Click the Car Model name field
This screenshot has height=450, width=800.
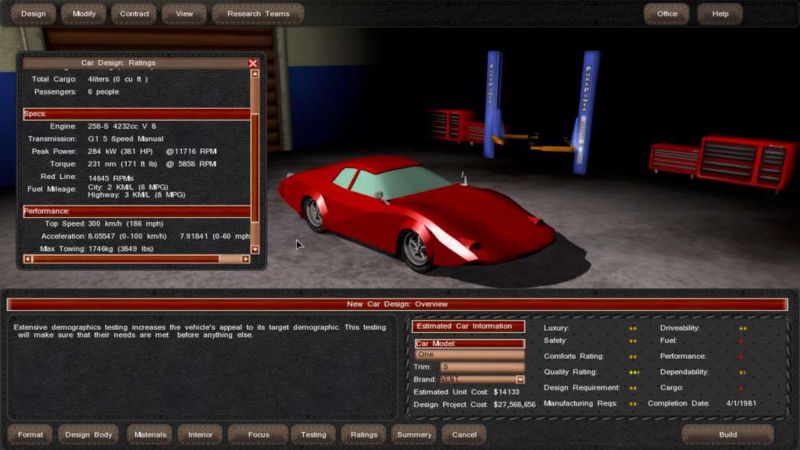coord(469,354)
